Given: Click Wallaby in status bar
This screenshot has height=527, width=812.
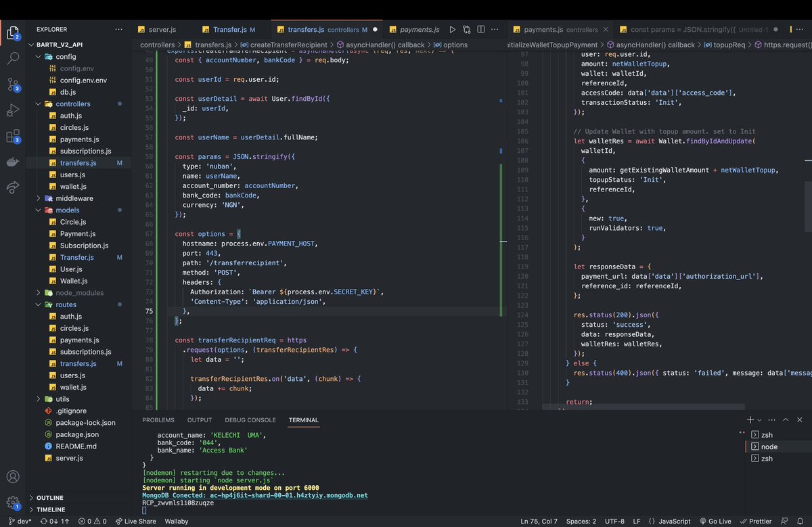Looking at the screenshot, I should 177,521.
